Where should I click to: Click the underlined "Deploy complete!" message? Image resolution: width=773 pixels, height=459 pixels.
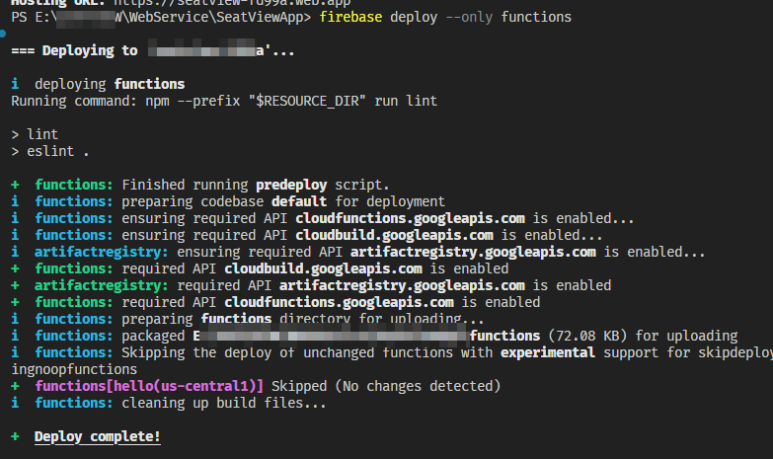coord(97,437)
